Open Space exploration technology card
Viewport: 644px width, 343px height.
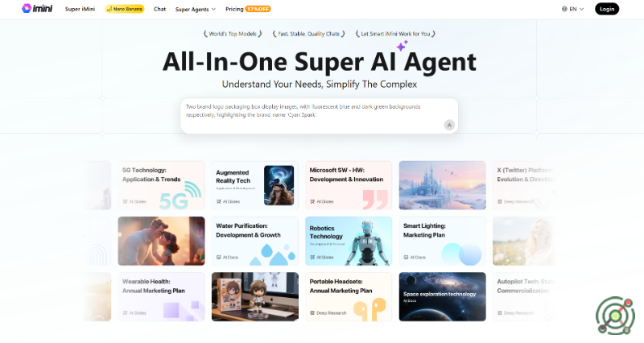pos(442,296)
